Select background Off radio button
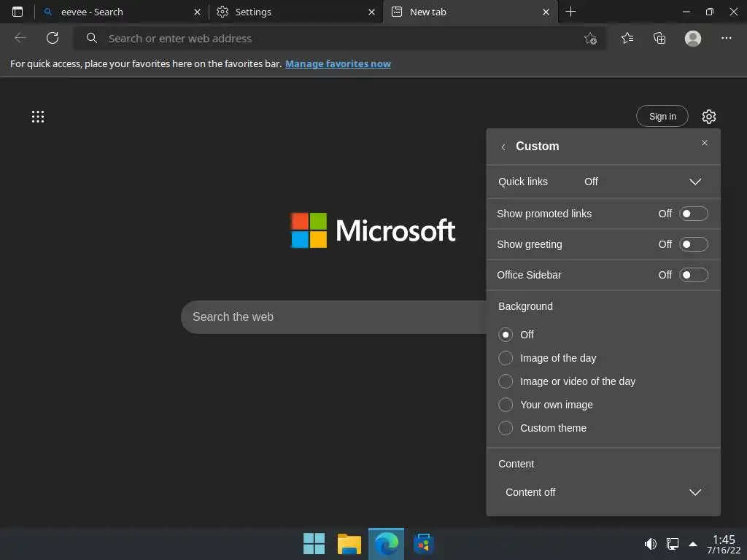 (x=506, y=335)
